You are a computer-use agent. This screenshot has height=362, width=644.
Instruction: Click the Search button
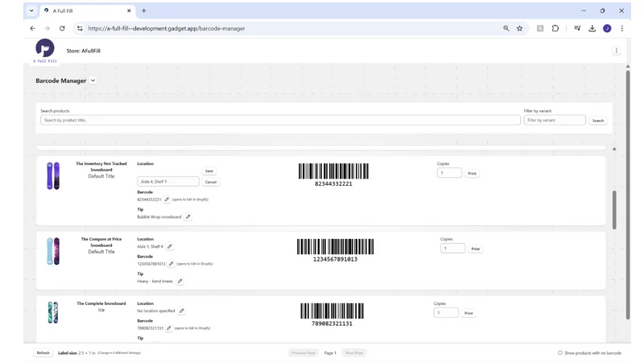pos(598,121)
